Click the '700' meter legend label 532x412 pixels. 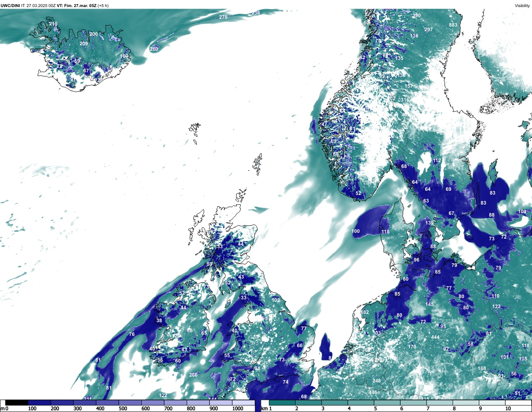point(168,409)
